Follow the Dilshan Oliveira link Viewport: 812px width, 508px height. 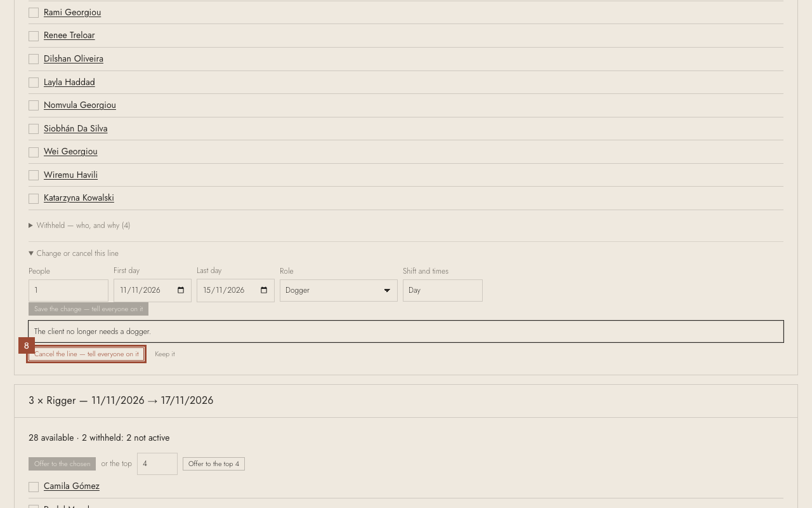(74, 58)
